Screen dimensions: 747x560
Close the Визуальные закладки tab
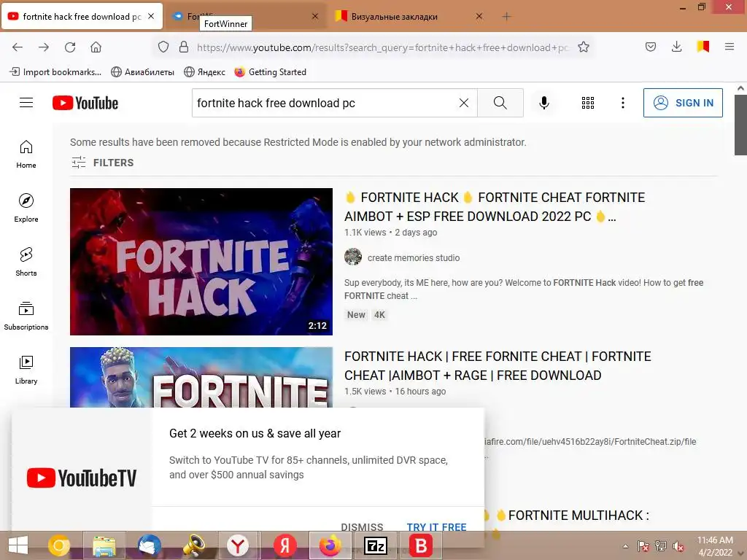pyautogui.click(x=479, y=16)
